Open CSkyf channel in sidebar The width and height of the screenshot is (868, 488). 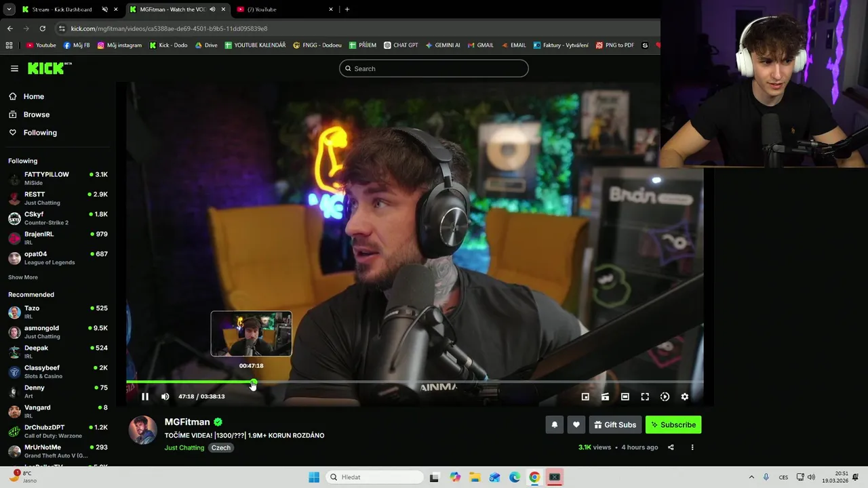[x=58, y=218]
